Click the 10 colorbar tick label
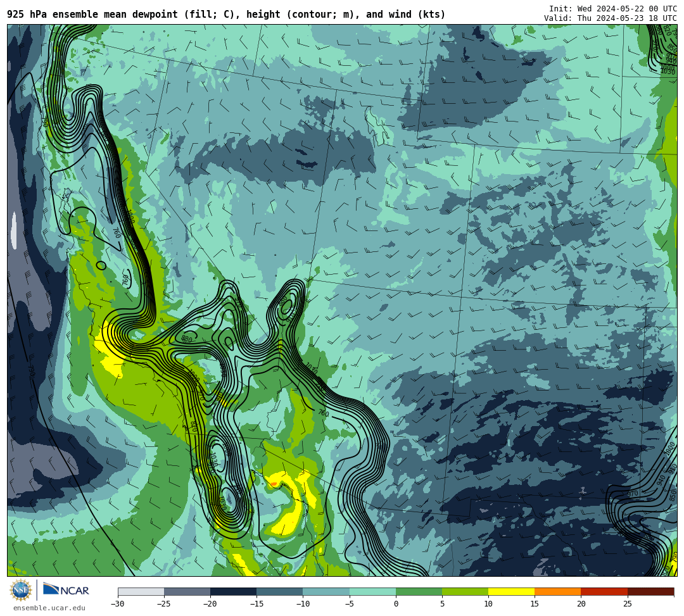 coord(488,604)
